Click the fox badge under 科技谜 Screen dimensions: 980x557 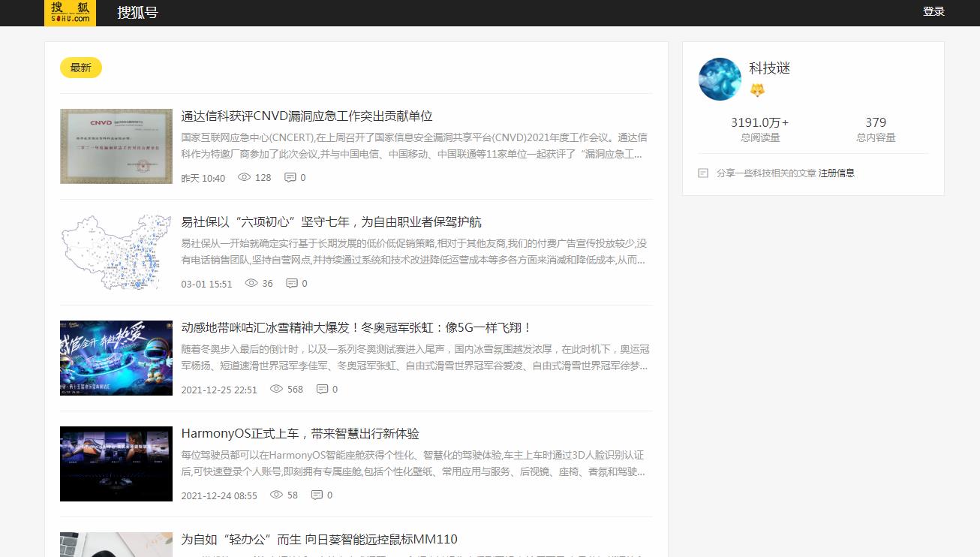click(x=757, y=90)
